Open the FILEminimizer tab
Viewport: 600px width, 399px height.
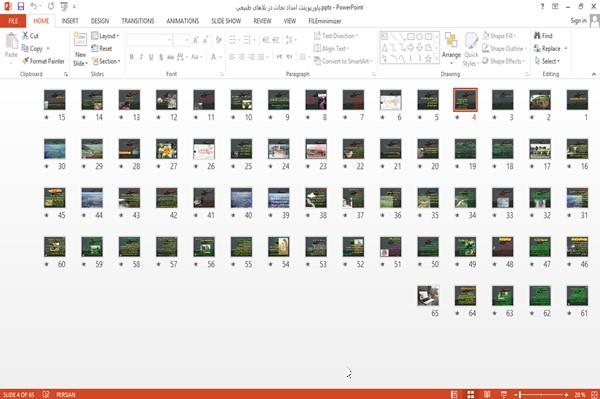click(325, 21)
